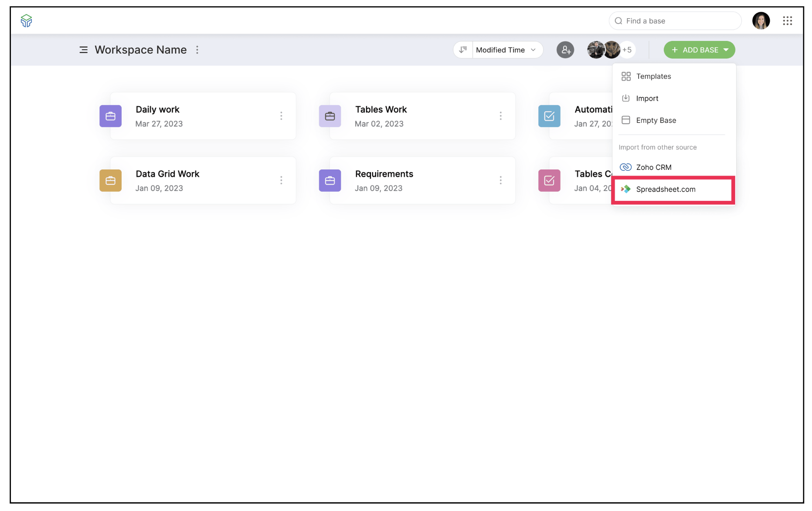Open Data Grid Work more options
Viewport: 812px width, 511px height.
[x=281, y=180]
